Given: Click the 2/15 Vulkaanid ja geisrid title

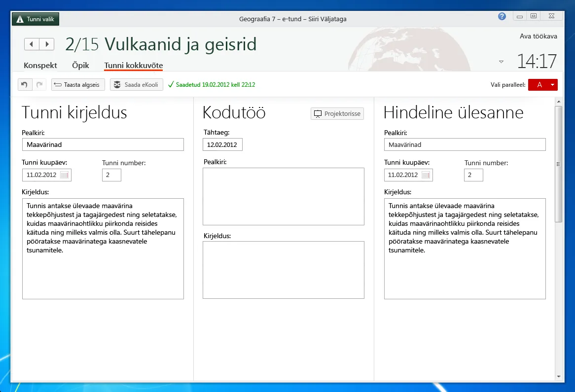Looking at the screenshot, I should [161, 44].
